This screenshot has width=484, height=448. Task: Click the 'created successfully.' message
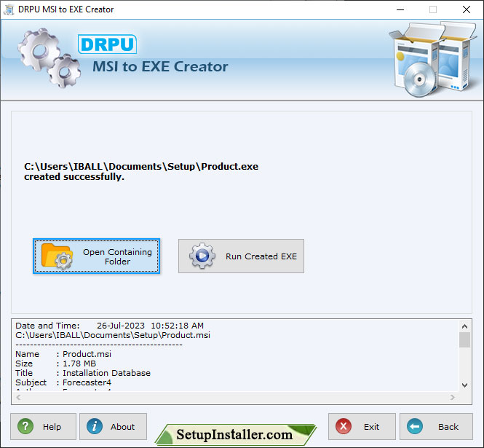coord(74,177)
